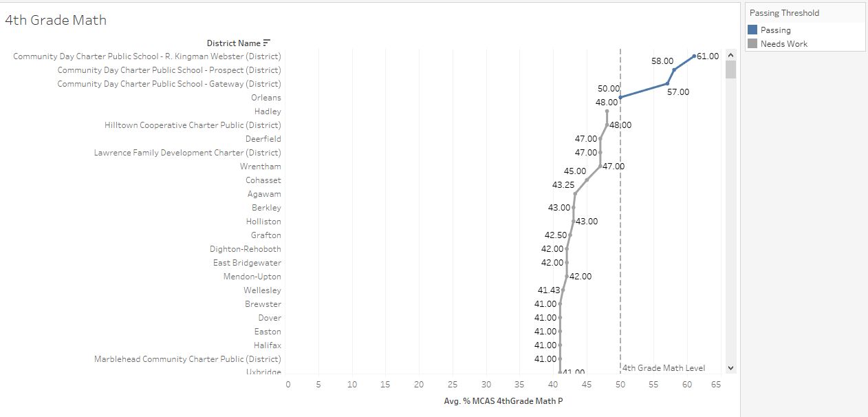Click the data point labeled 50.00
868x417 pixels.
point(620,97)
